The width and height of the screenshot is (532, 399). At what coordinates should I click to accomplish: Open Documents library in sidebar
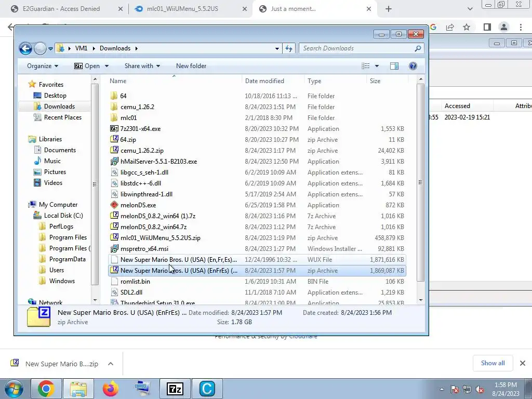(60, 150)
